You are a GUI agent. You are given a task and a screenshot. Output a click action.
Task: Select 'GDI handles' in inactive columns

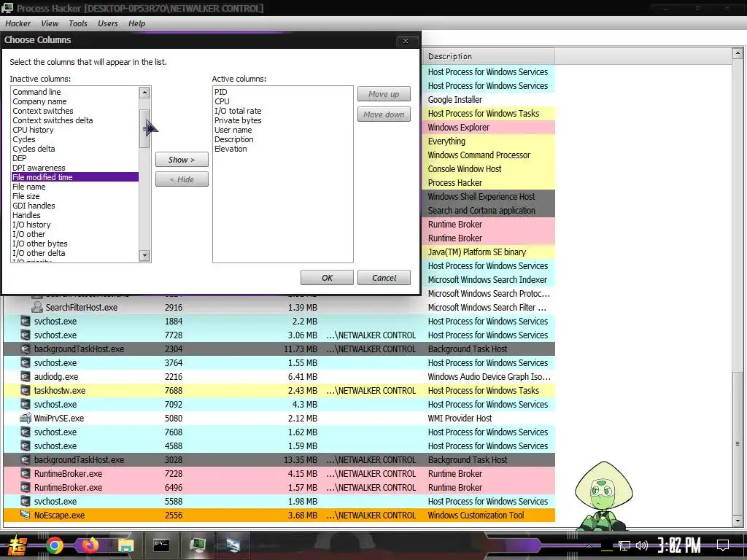coord(34,206)
